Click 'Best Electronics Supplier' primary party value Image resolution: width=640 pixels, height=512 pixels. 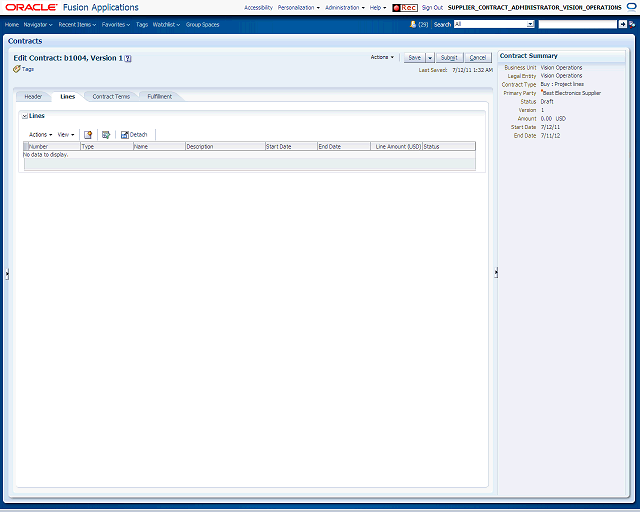[571, 93]
